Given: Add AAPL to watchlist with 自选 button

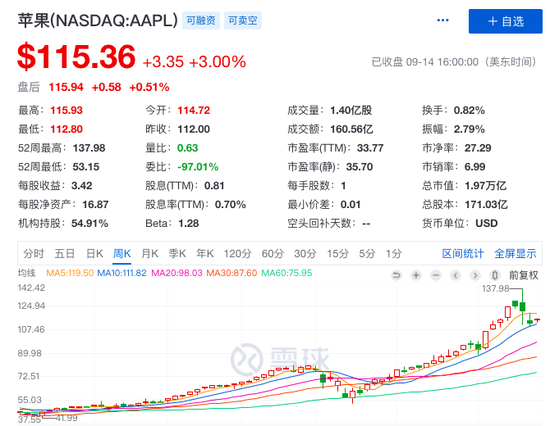Looking at the screenshot, I should (505, 21).
